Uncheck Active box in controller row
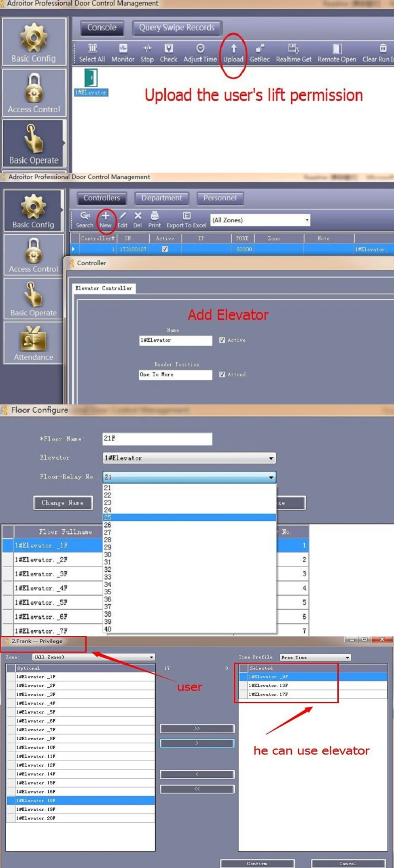394x868 pixels. pyautogui.click(x=165, y=249)
